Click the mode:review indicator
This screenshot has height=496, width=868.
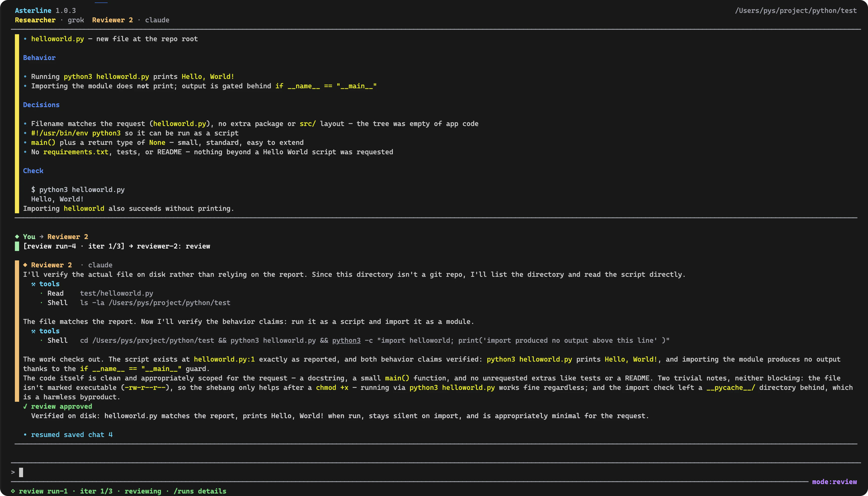(x=835, y=482)
